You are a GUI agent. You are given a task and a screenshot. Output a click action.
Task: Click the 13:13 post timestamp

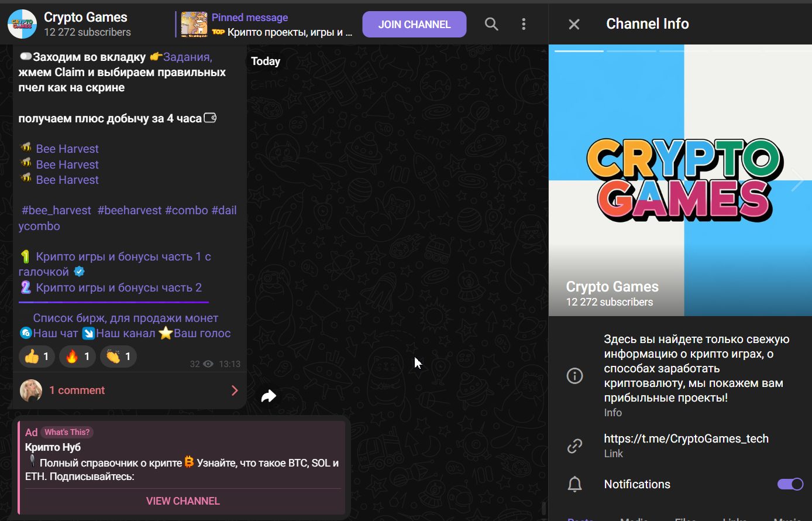[x=229, y=364]
